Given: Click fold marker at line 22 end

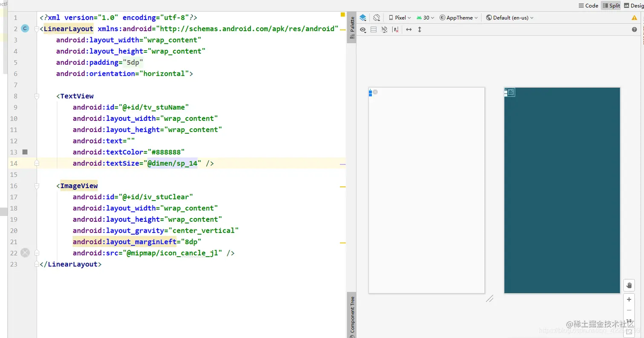Looking at the screenshot, I should point(37,253).
